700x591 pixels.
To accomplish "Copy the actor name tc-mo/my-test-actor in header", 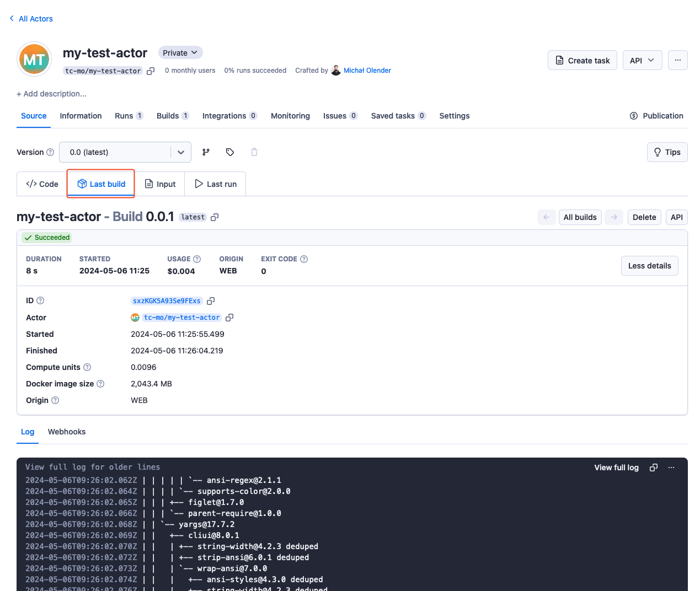I will click(151, 71).
